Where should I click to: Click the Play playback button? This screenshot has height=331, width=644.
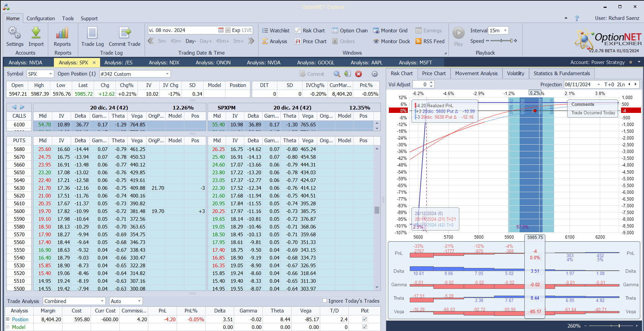click(x=458, y=33)
